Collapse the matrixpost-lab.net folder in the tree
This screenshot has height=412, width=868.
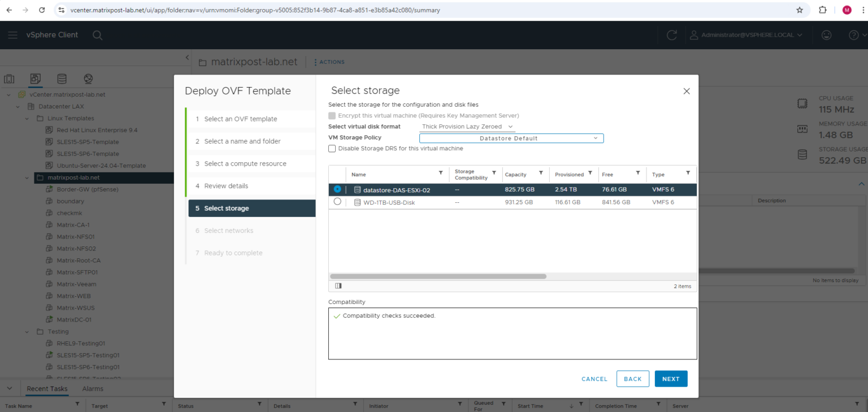point(27,177)
